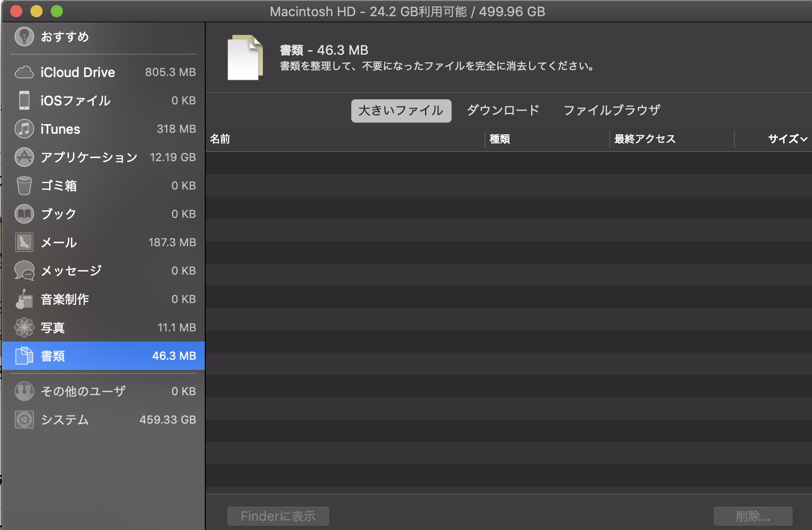Select おすすめ in the sidebar
This screenshot has width=812, height=530.
[65, 36]
